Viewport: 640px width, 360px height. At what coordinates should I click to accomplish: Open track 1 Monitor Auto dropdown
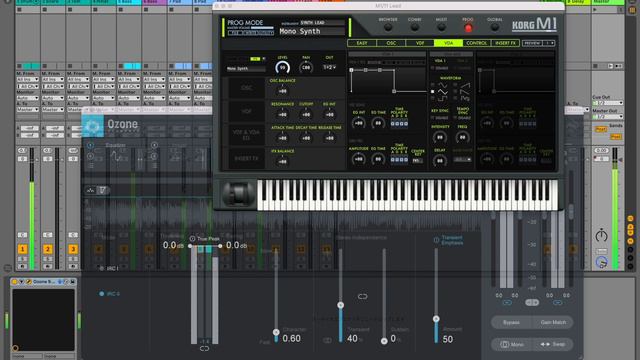point(28,98)
